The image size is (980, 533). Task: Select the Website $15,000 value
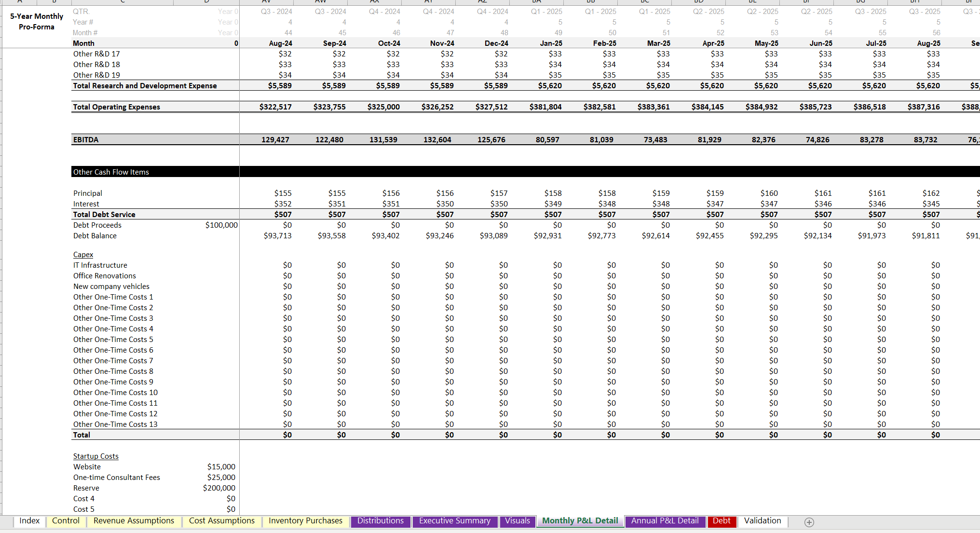221,467
